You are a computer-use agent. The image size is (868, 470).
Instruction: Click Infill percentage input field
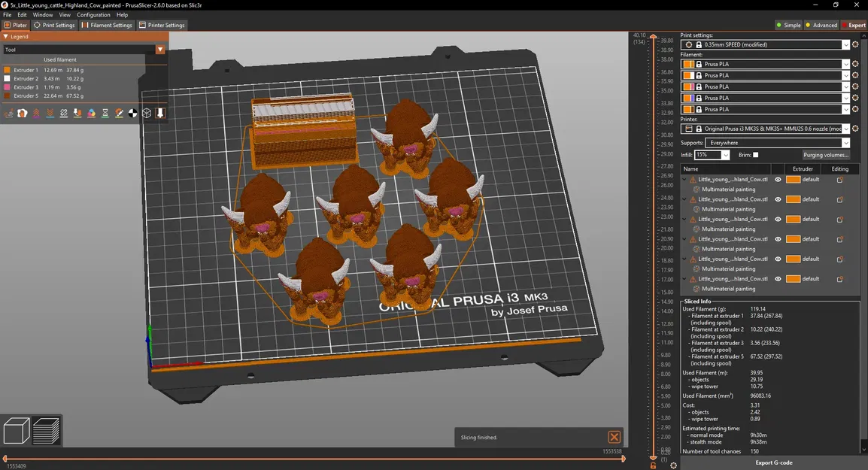click(x=708, y=155)
